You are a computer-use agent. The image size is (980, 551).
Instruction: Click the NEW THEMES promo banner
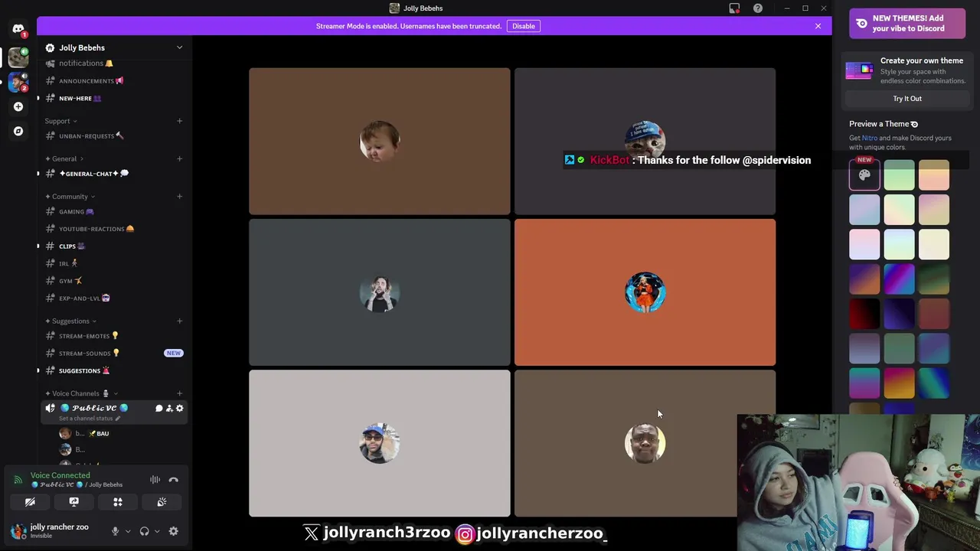click(906, 24)
